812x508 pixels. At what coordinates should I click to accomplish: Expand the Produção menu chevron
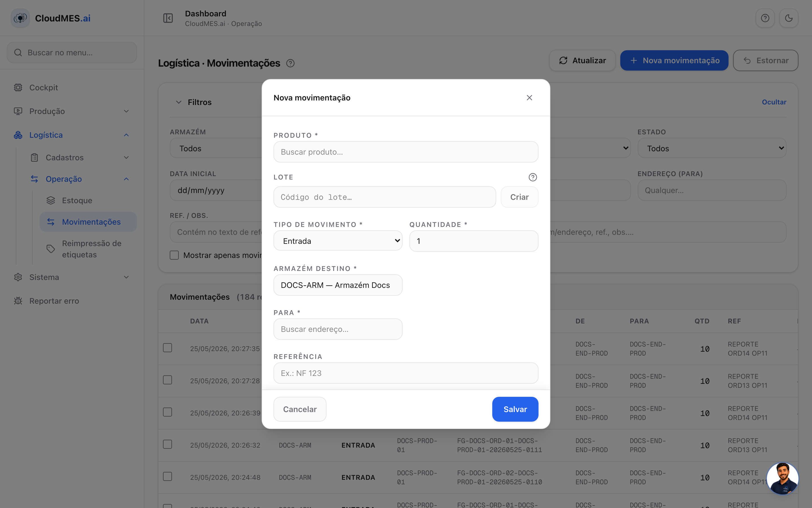pyautogui.click(x=127, y=111)
